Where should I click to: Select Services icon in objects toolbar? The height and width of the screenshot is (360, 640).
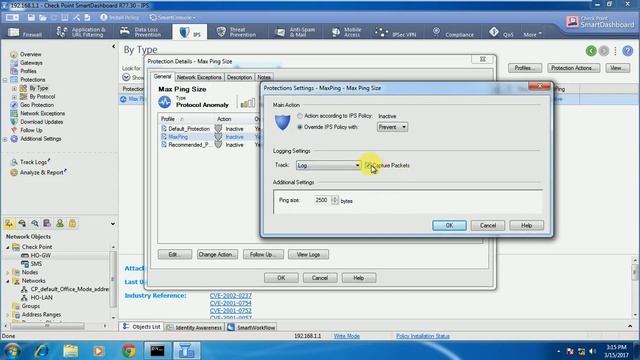[x=22, y=224]
